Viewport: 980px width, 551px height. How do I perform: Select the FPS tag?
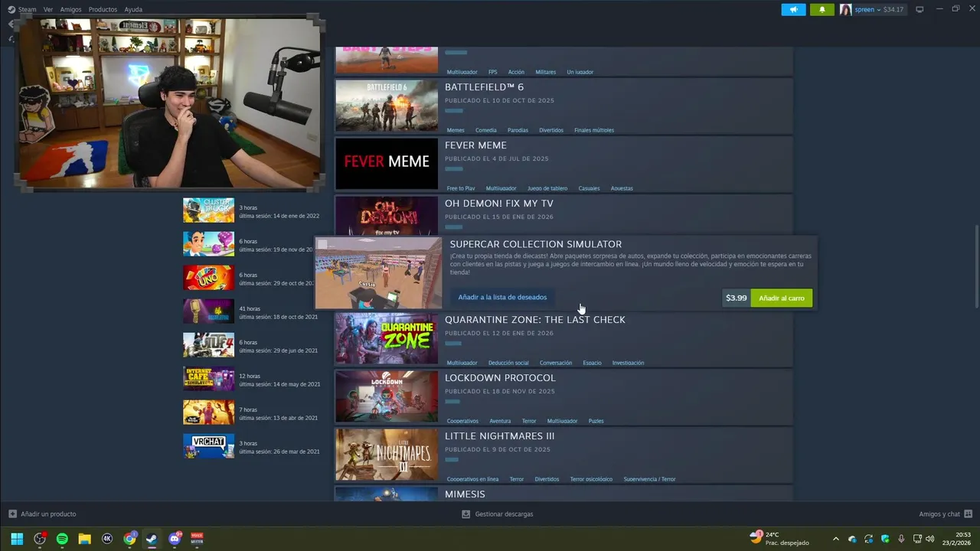tap(492, 72)
